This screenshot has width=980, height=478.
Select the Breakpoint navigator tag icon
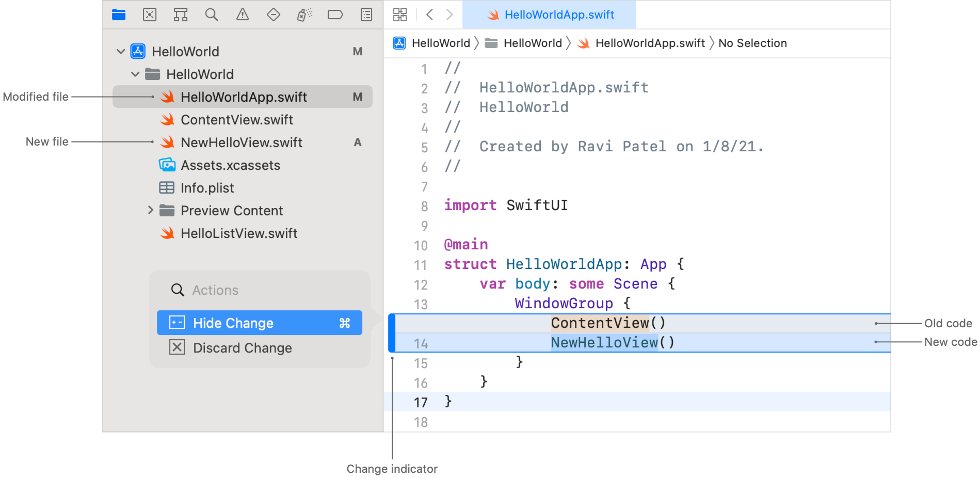335,14
